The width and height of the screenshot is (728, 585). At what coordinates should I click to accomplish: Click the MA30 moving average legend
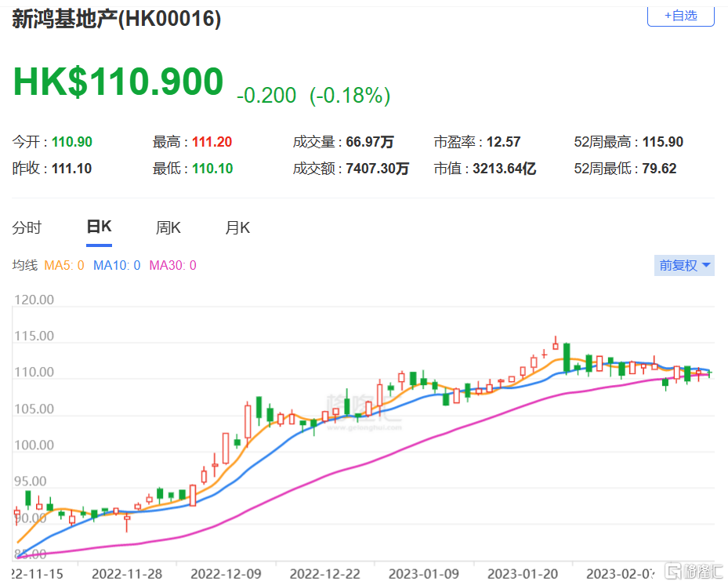[172, 265]
